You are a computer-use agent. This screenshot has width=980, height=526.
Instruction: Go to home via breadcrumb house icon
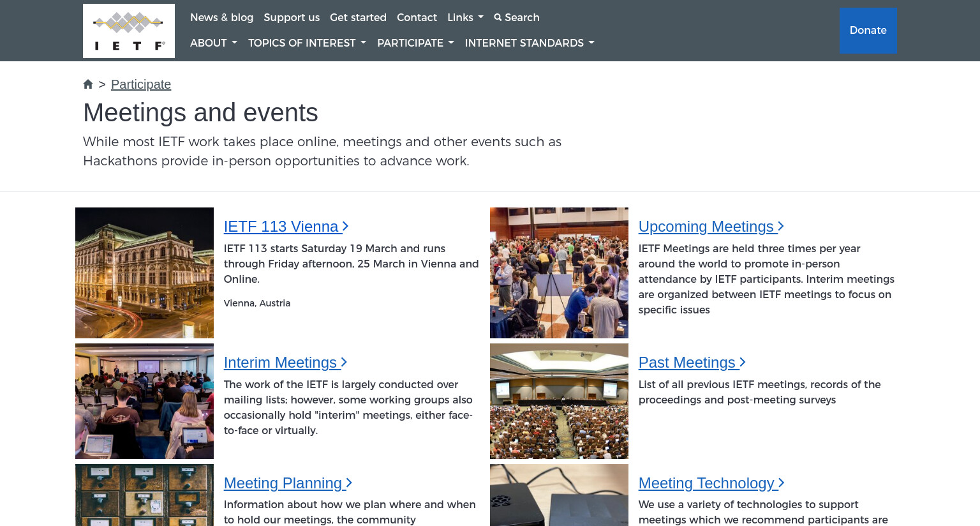coord(88,84)
